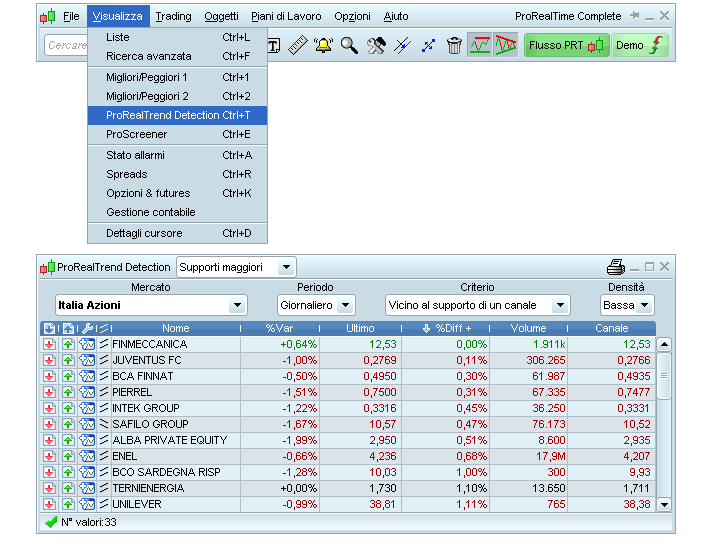
Task: Open the Vicino al supporto di un canale dropdown
Action: tap(560, 305)
